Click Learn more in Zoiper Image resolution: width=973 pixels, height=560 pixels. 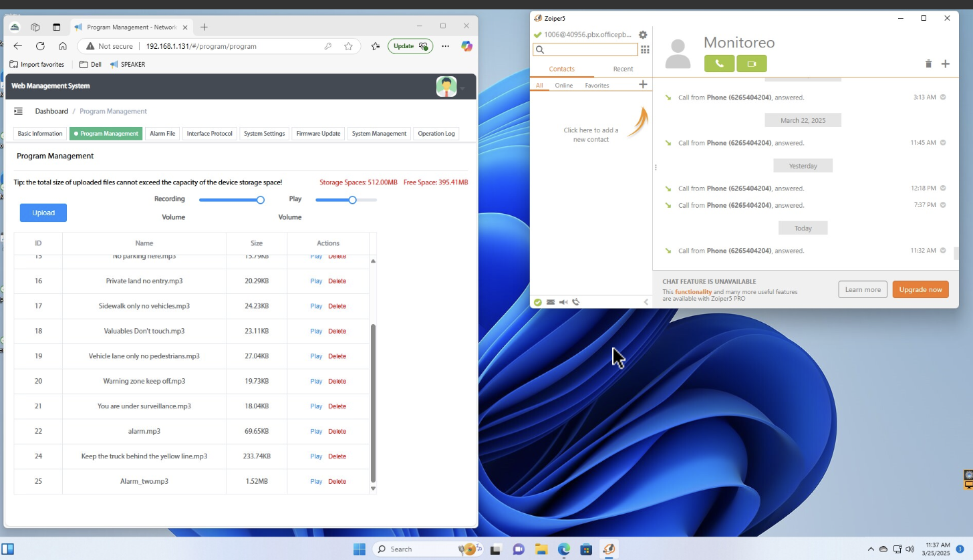[x=863, y=289]
